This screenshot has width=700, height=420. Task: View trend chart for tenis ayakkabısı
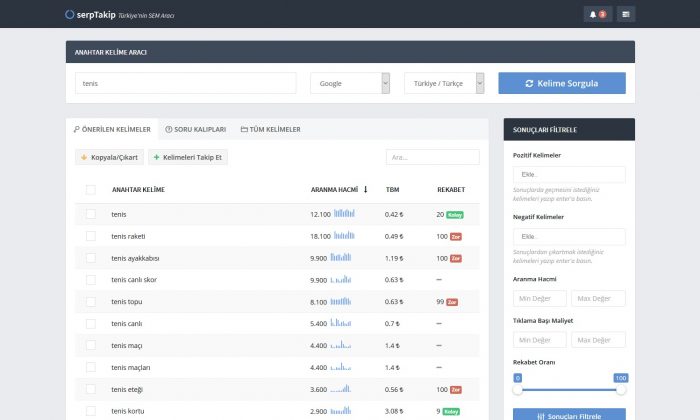tap(341, 257)
